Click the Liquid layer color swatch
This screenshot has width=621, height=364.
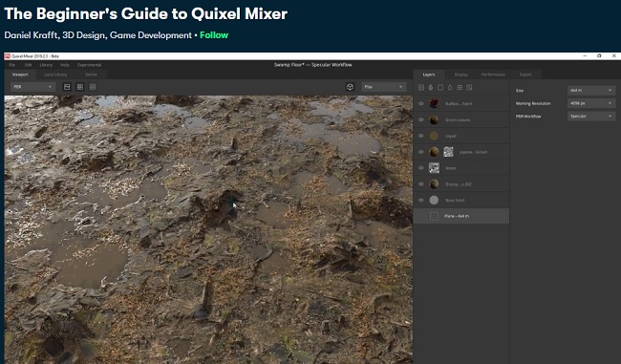point(434,136)
